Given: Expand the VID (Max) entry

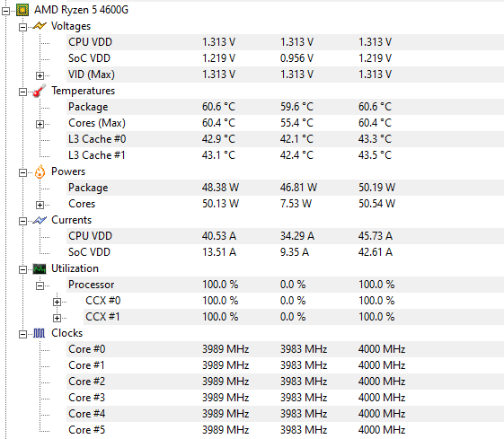Looking at the screenshot, I should (40, 75).
